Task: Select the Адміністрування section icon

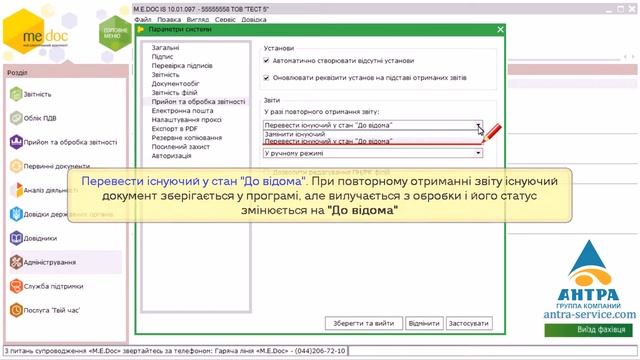Action: [x=16, y=262]
